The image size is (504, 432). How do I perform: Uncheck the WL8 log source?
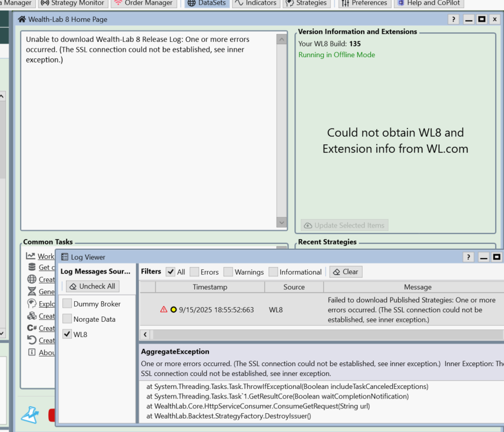click(x=67, y=335)
